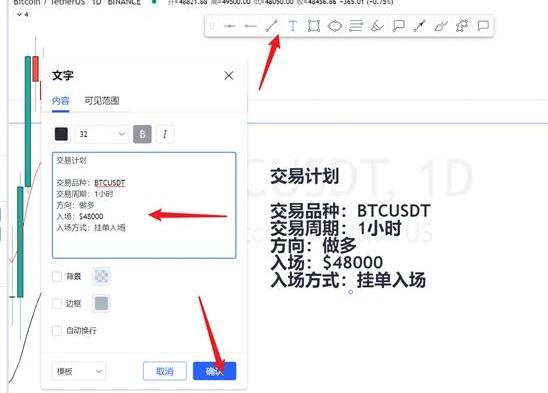Click the 确认 button
The height and width of the screenshot is (393, 548).
(x=215, y=371)
